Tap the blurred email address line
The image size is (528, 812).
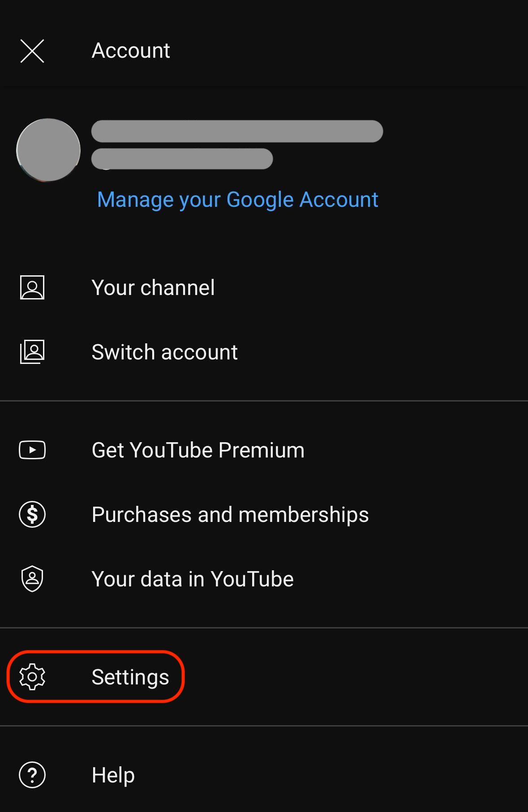click(182, 159)
